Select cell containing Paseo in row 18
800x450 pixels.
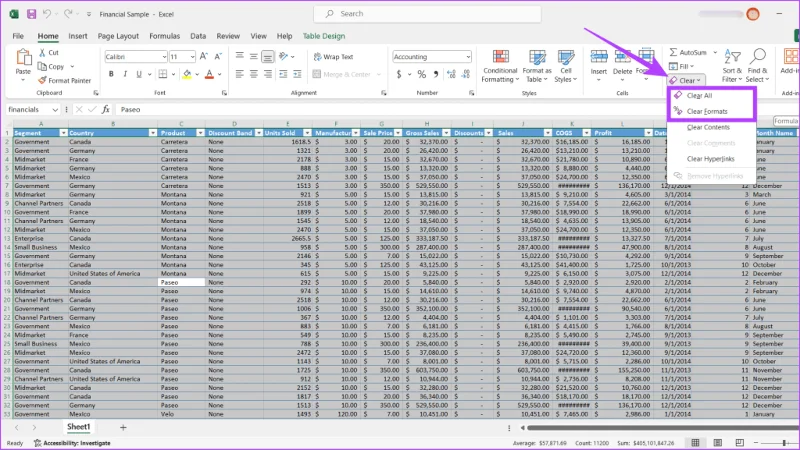pyautogui.click(x=181, y=282)
